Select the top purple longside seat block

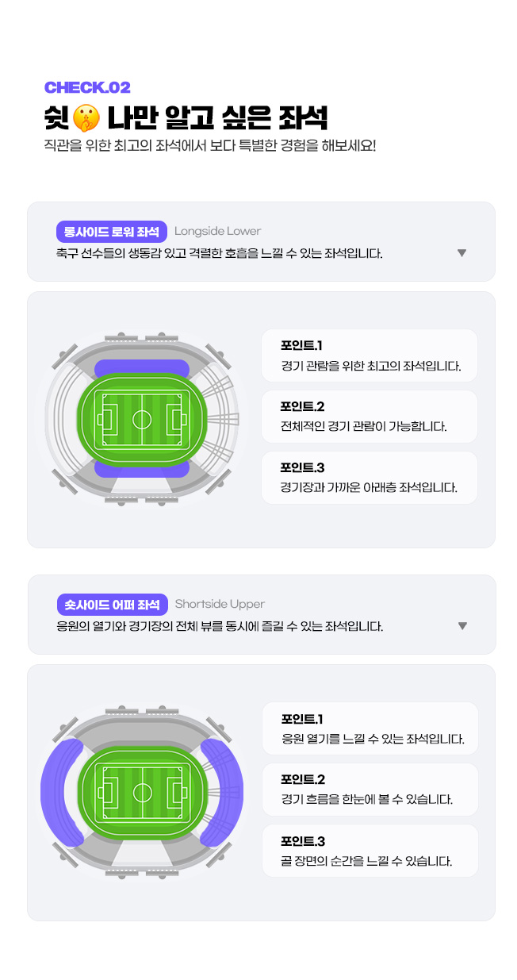pos(142,368)
